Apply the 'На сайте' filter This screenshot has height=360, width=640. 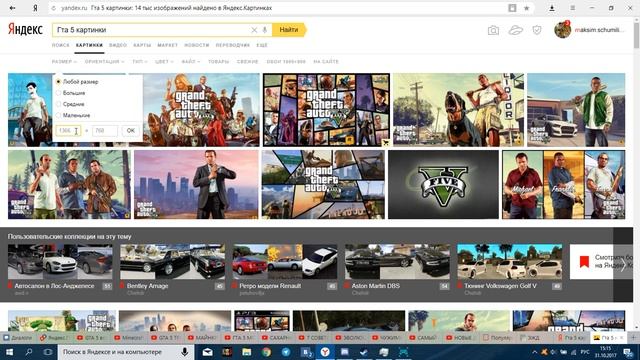pos(326,62)
